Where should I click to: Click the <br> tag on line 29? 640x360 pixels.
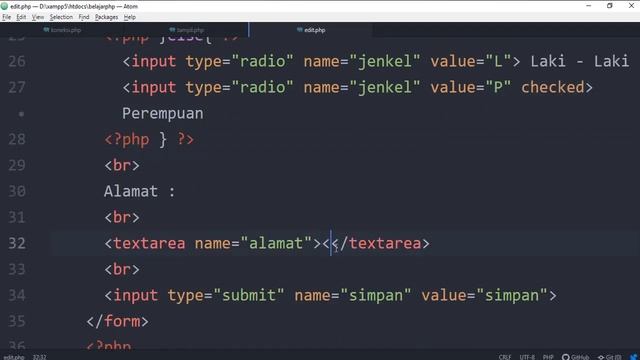coord(122,165)
